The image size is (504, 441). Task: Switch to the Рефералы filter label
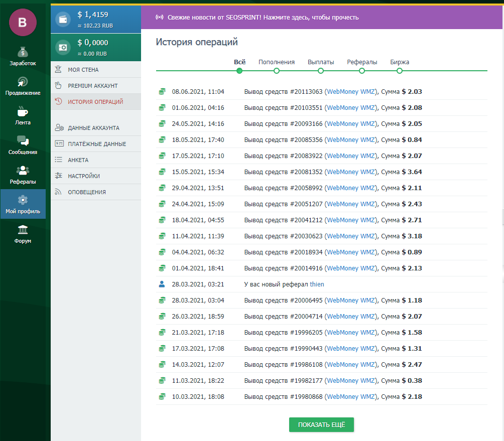[362, 62]
